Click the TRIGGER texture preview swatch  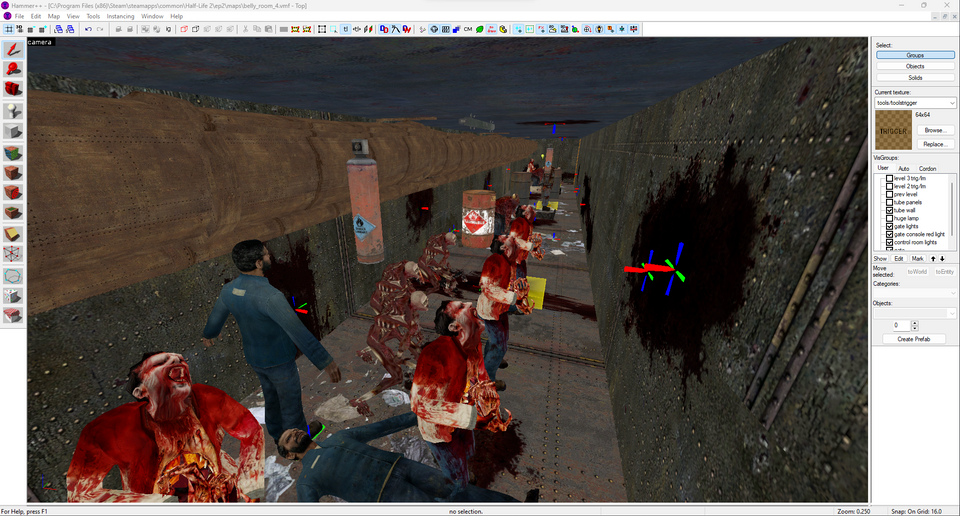click(893, 130)
